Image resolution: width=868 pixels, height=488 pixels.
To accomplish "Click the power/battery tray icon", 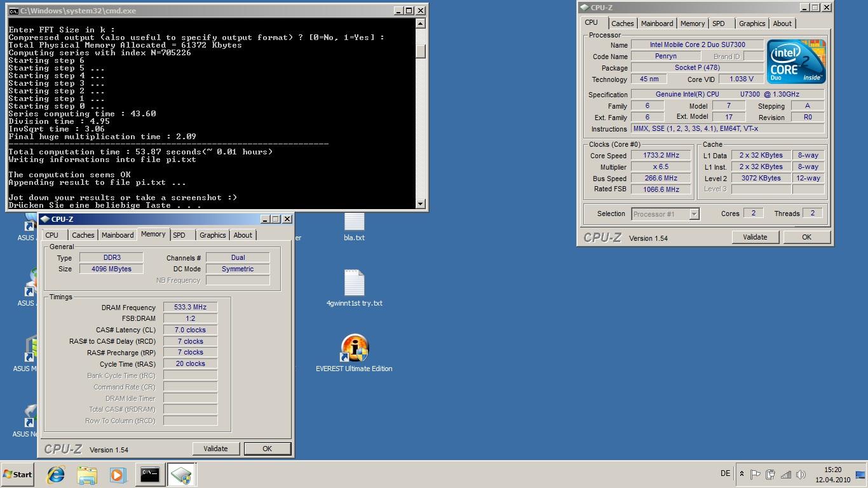I will click(x=770, y=474).
